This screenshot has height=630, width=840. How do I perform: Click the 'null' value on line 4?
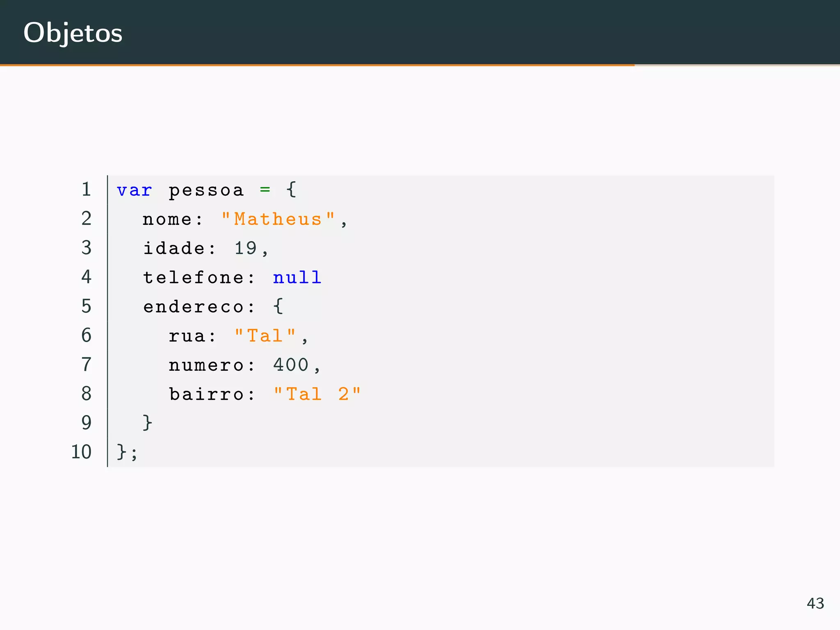297,278
